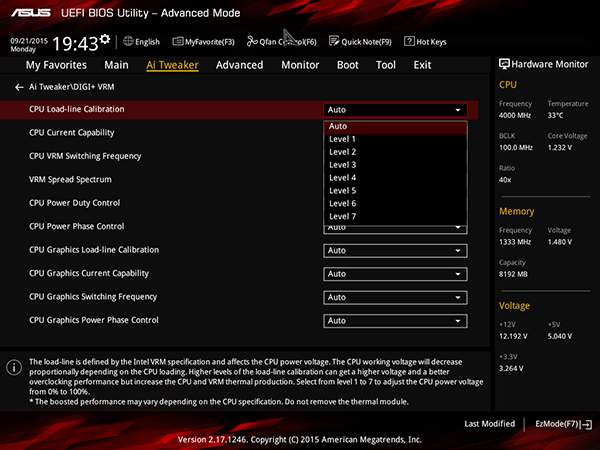Image resolution: width=600 pixels, height=450 pixels.
Task: Select Level 6 option
Action: [395, 204]
